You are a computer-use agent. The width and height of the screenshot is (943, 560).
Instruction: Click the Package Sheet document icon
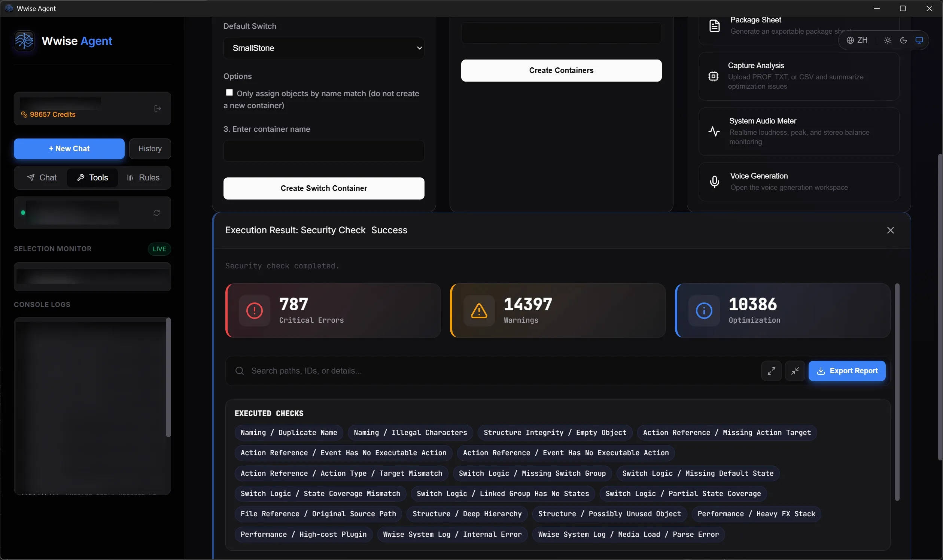[x=714, y=26]
